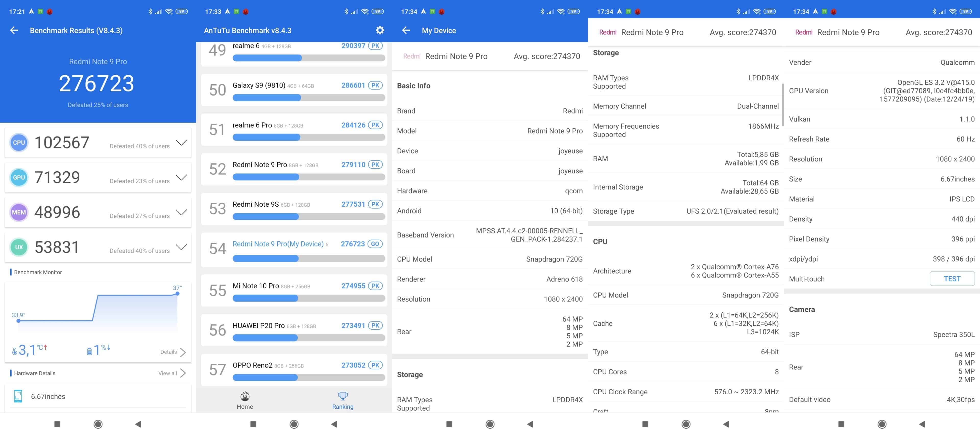980x436 pixels.
Task: Tap the Storage Type UFS 2.0/2.1 value
Action: (732, 211)
